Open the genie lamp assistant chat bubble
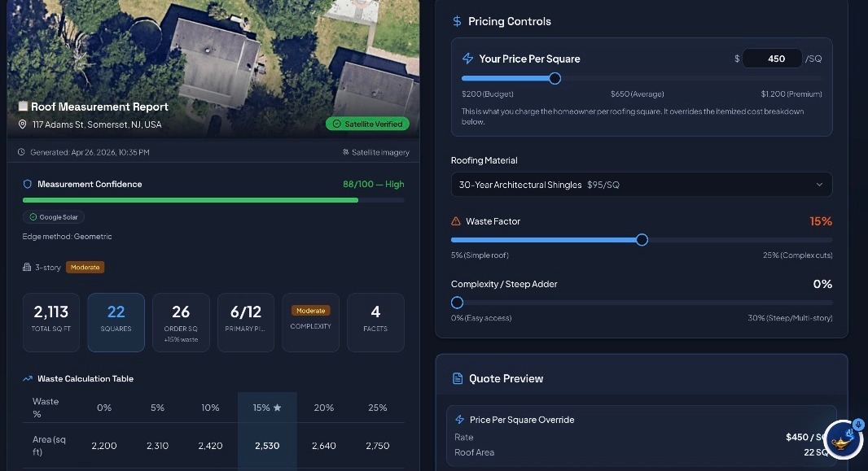Screen dimensions: 868x471 pyautogui.click(x=843, y=439)
